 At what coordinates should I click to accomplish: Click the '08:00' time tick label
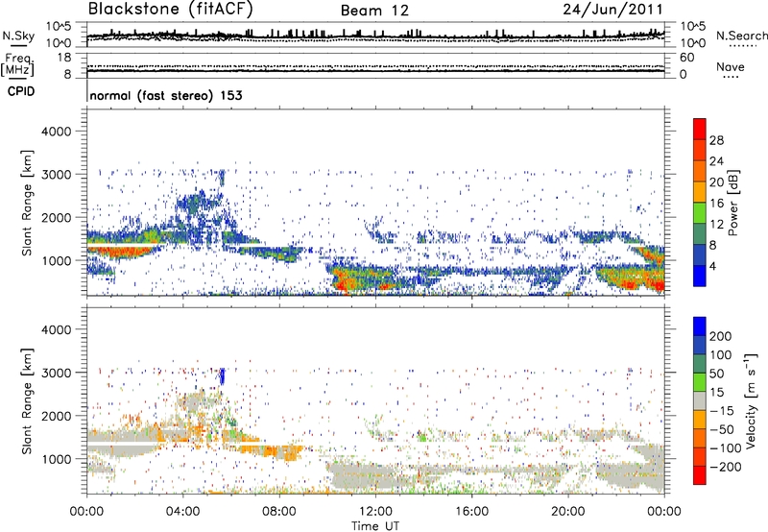point(279,512)
